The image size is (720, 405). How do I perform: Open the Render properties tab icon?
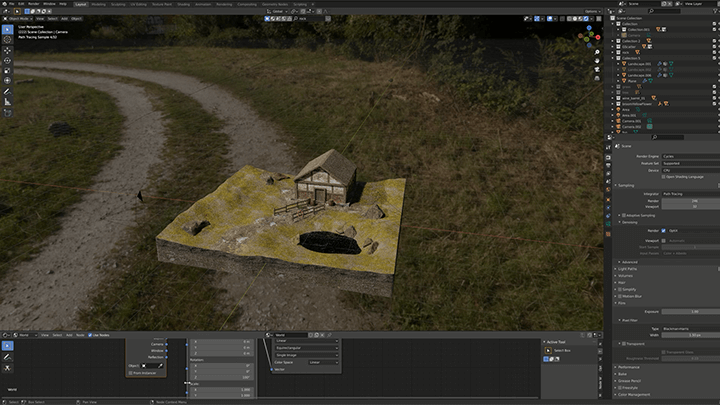[608, 157]
